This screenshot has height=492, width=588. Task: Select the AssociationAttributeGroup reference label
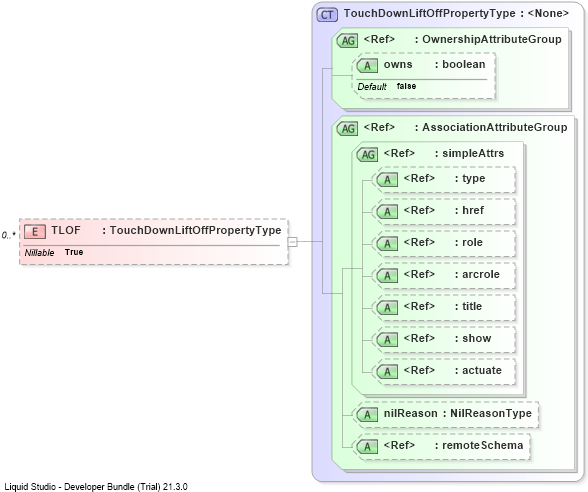[465, 128]
